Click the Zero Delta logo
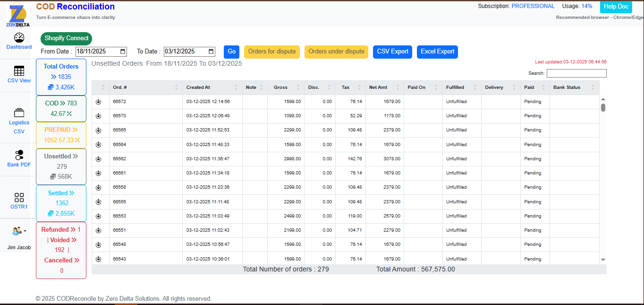This screenshot has height=305, width=644. [x=18, y=15]
